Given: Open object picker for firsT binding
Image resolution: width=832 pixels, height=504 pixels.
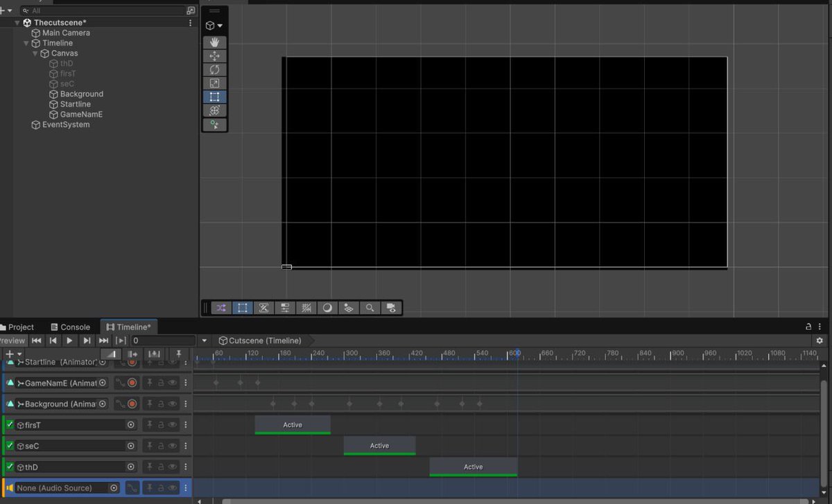Looking at the screenshot, I should 130,425.
